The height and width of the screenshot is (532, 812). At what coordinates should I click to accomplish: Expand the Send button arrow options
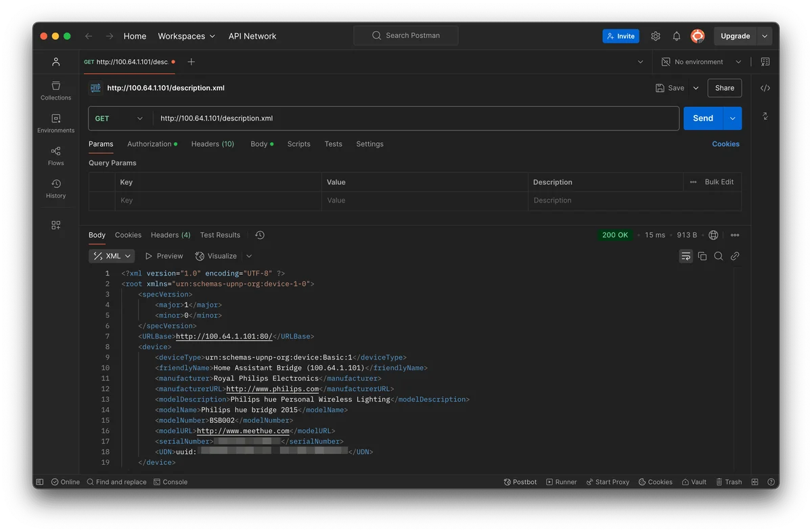(x=732, y=118)
